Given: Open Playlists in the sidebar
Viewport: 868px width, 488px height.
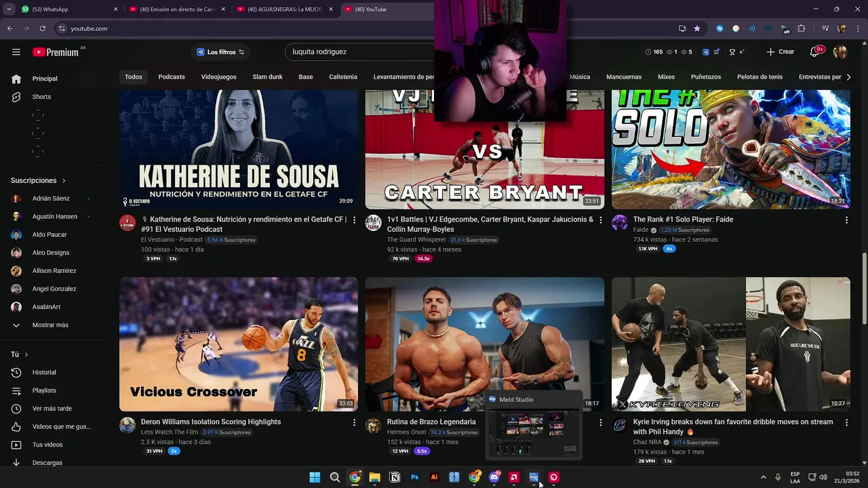Looking at the screenshot, I should [x=44, y=390].
